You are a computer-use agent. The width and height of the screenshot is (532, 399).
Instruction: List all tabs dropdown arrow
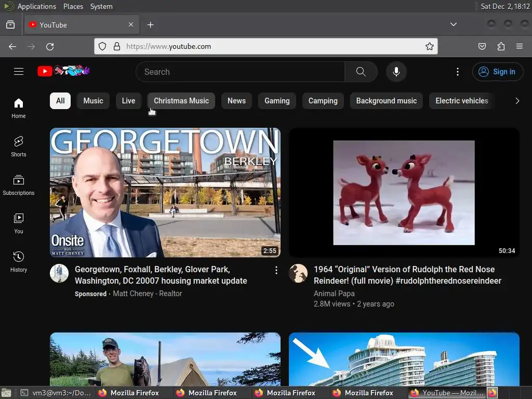point(453,24)
